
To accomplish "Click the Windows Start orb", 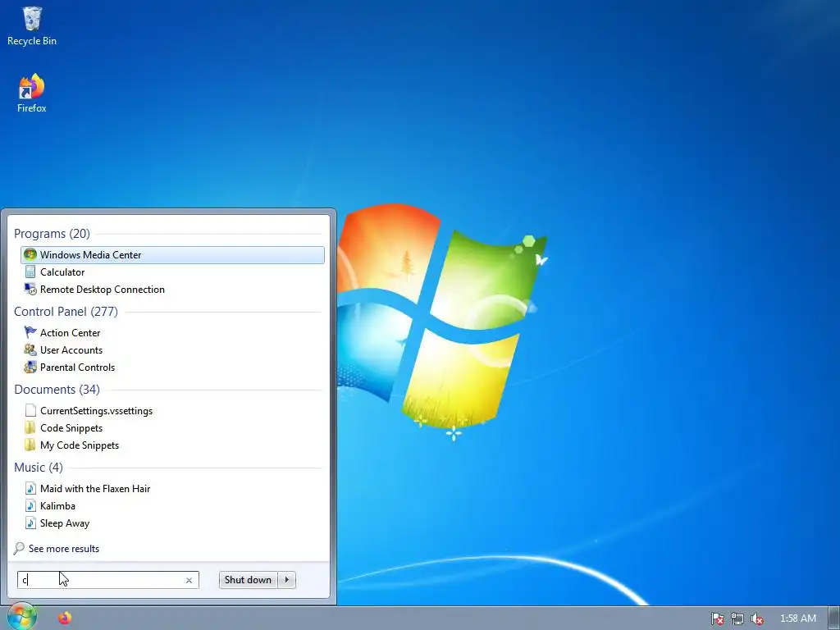I will (x=22, y=617).
